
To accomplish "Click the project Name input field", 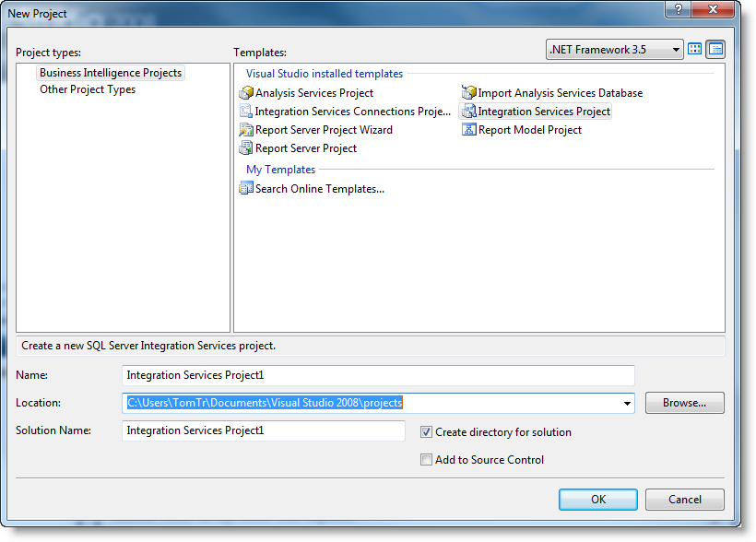I will point(378,375).
